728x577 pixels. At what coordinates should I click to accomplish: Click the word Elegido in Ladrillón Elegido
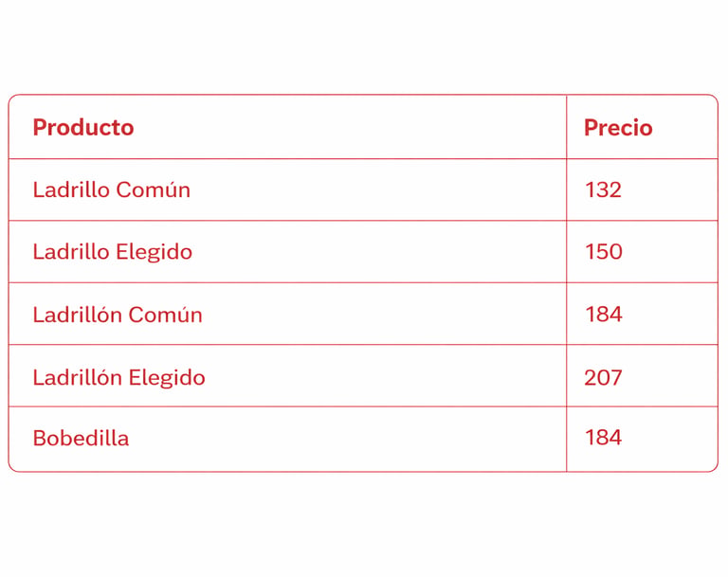pyautogui.click(x=167, y=378)
